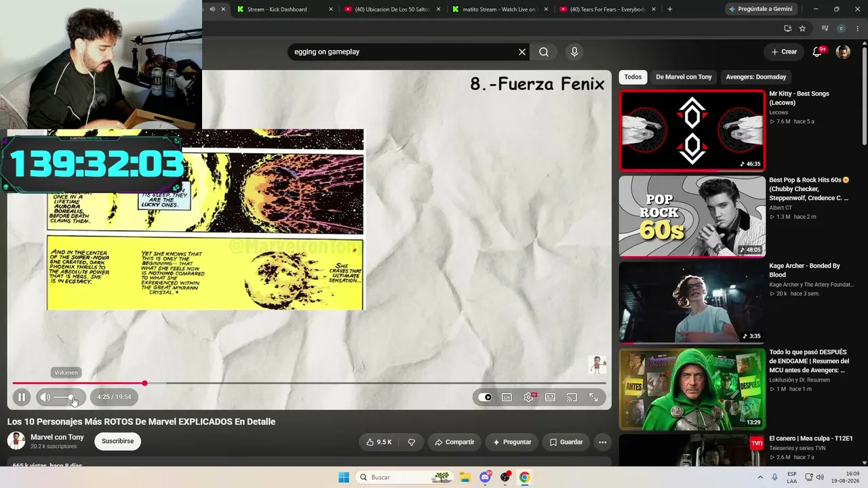
Task: Open the install/screen icon in address bar
Action: (x=787, y=28)
